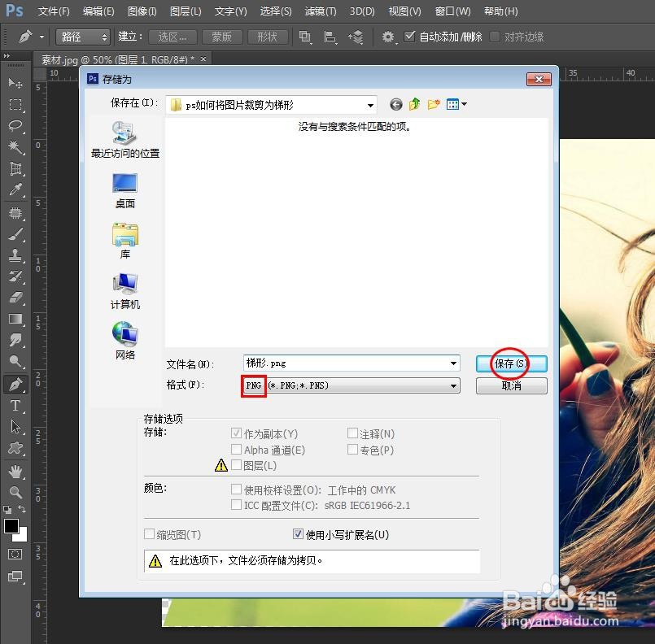Click the 保存(S) button

511,363
